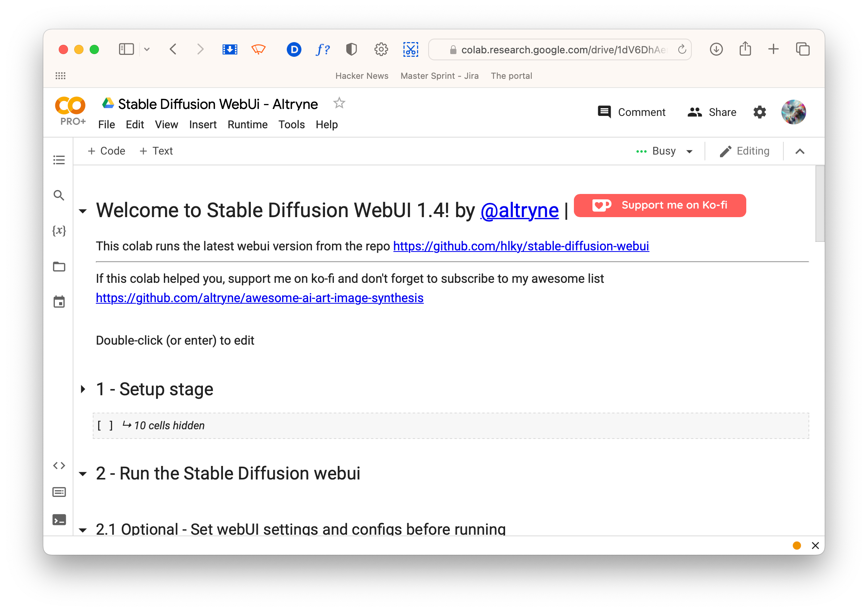Image resolution: width=868 pixels, height=612 pixels.
Task: Open the user account avatar
Action: 793,112
